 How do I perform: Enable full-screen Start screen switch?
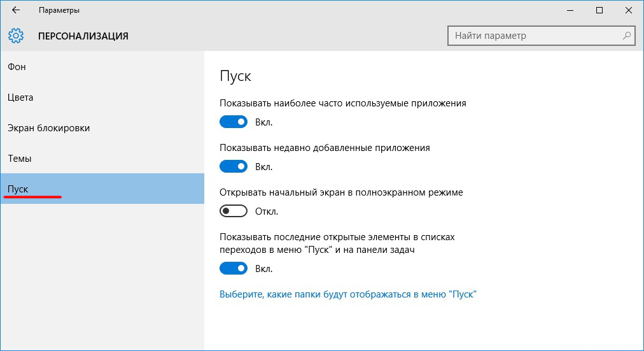click(x=233, y=211)
